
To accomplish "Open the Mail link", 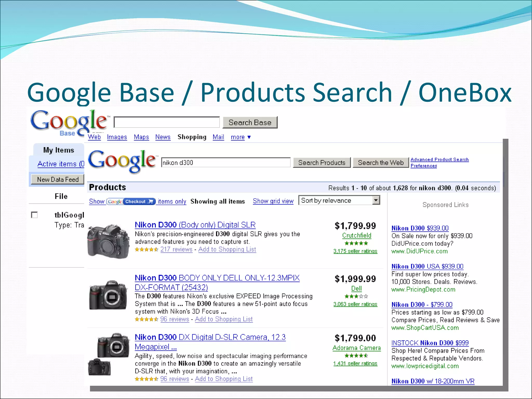I will click(x=218, y=137).
